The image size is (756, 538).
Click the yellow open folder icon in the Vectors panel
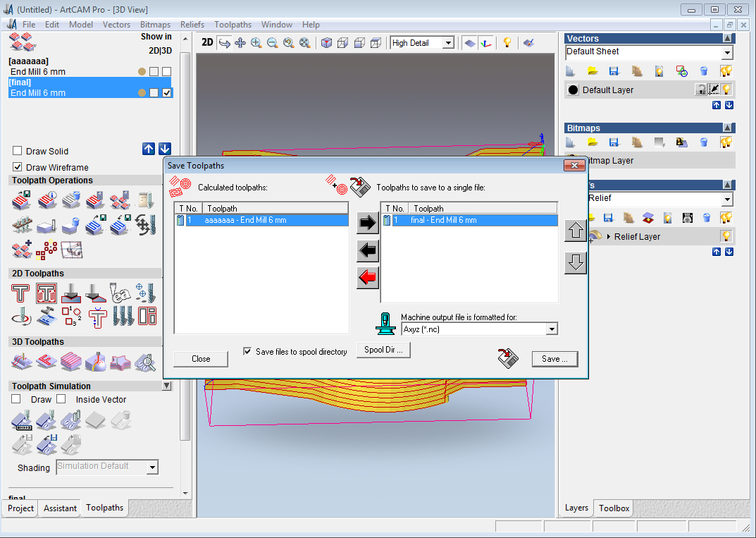point(593,71)
